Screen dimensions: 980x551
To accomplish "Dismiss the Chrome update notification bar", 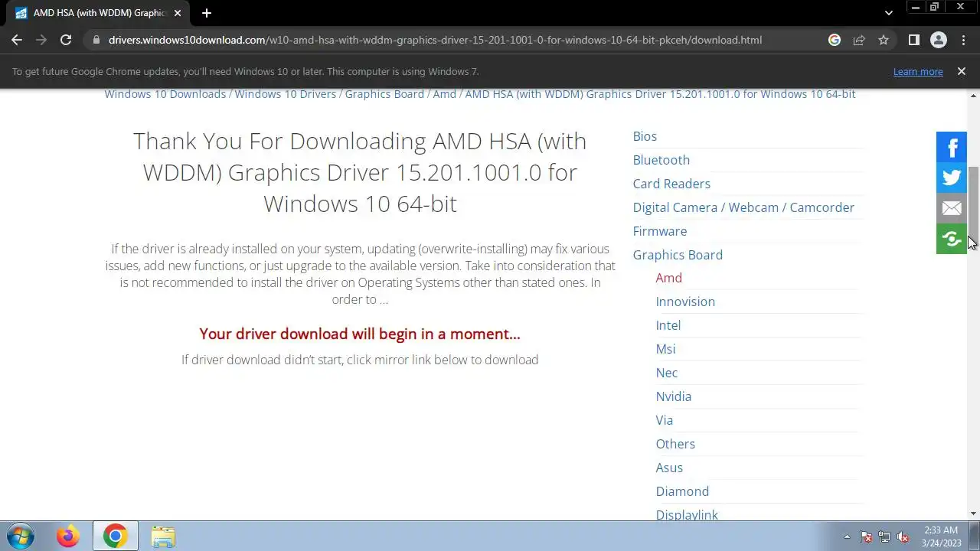I will (x=961, y=71).
